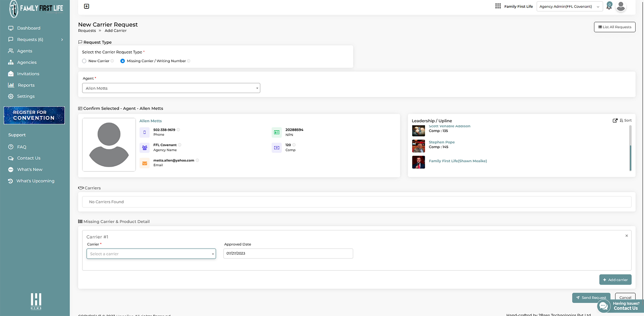This screenshot has height=316, width=644.
Task: Click the Having Issues? Contact Us widget
Action: point(620,306)
